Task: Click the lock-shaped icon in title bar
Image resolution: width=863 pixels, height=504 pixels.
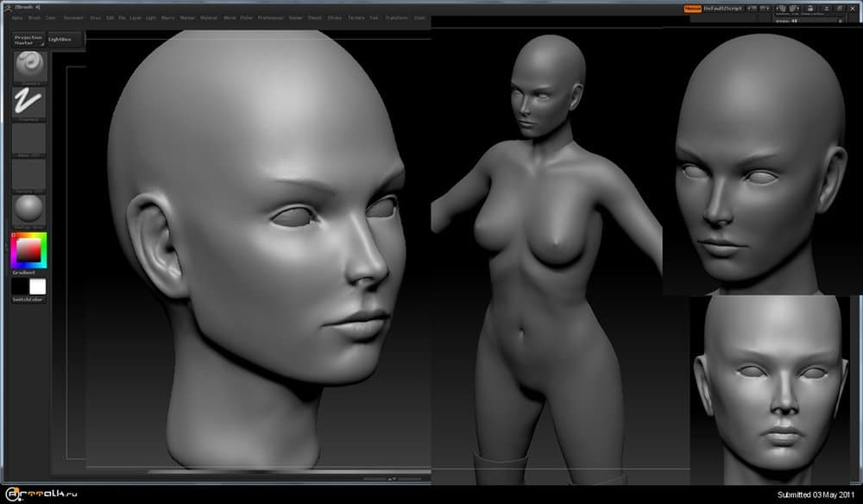Action: [x=810, y=9]
